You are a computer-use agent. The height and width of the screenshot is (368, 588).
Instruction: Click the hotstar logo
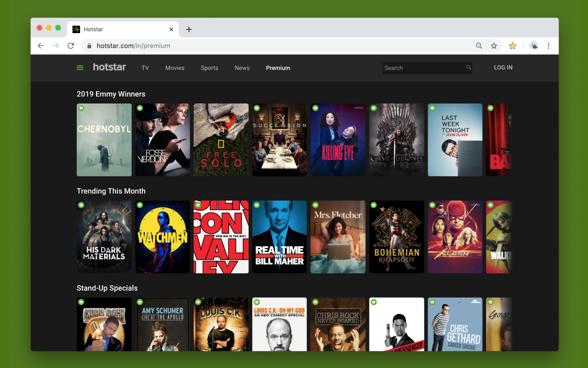(x=109, y=67)
